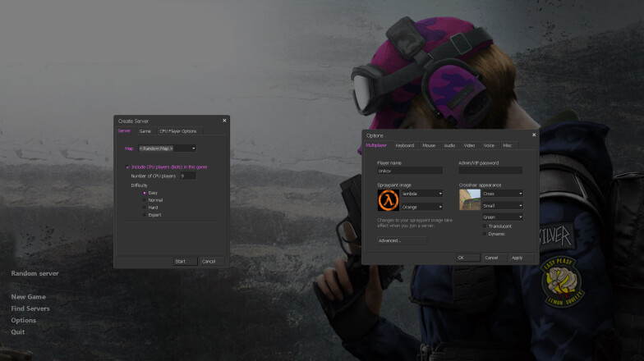
Task: Enable the Dynamic crosshair checkbox
Action: pyautogui.click(x=485, y=235)
